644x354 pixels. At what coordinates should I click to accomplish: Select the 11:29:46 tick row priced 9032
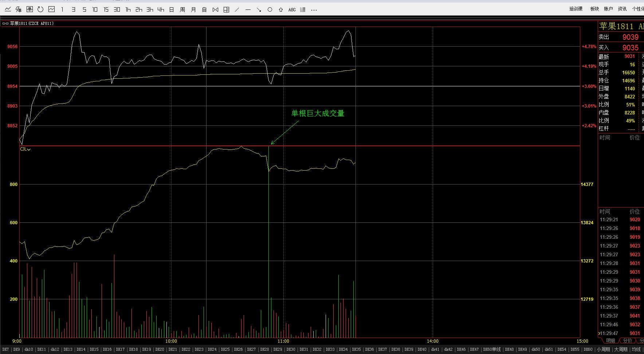[x=621, y=324]
